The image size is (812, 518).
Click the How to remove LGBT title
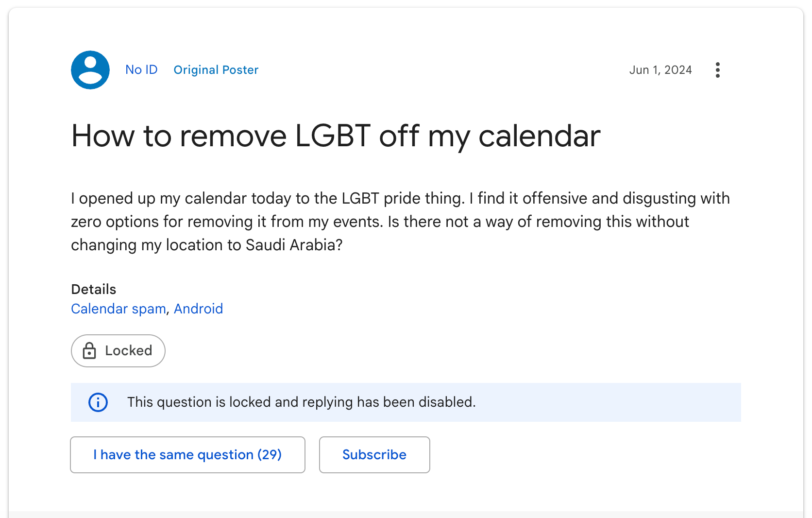[x=335, y=136]
